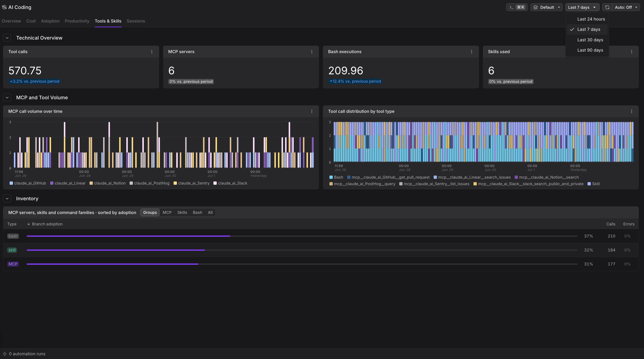Click the MCP type badge
This screenshot has width=644, height=359.
point(13,264)
